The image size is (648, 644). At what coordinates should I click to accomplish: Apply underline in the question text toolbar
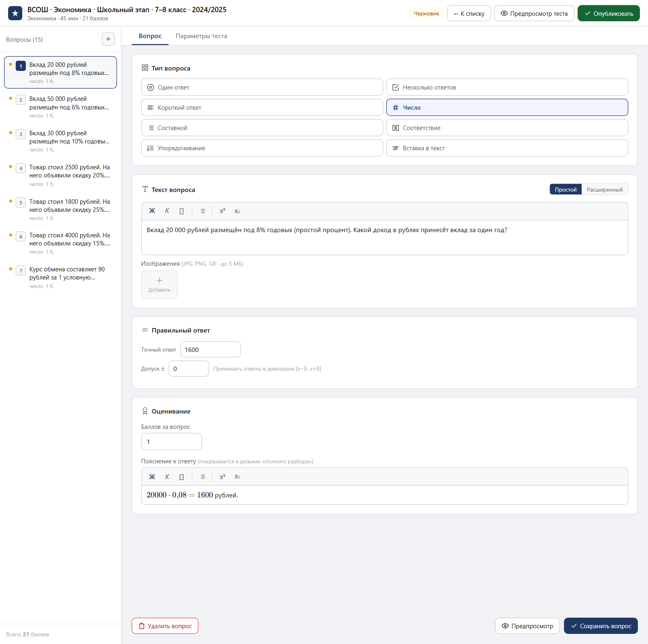(181, 211)
